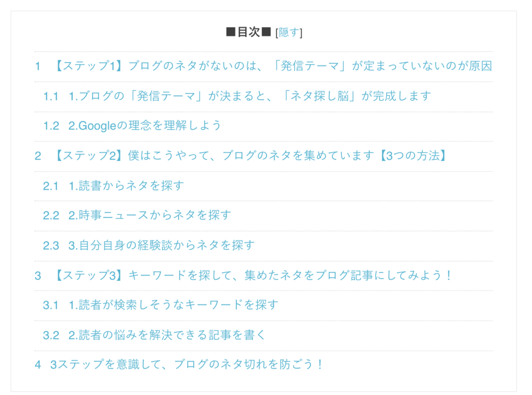Click the ■目次■ heading title
532x395 pixels.
(248, 32)
